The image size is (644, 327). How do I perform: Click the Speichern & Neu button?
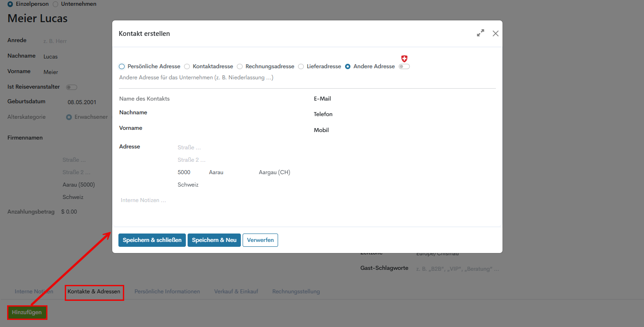pos(214,240)
